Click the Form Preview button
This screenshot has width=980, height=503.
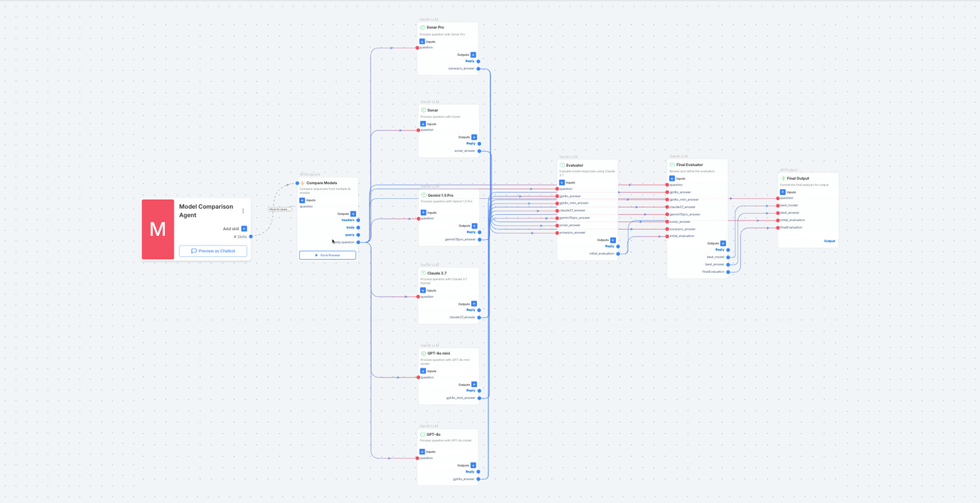[327, 255]
